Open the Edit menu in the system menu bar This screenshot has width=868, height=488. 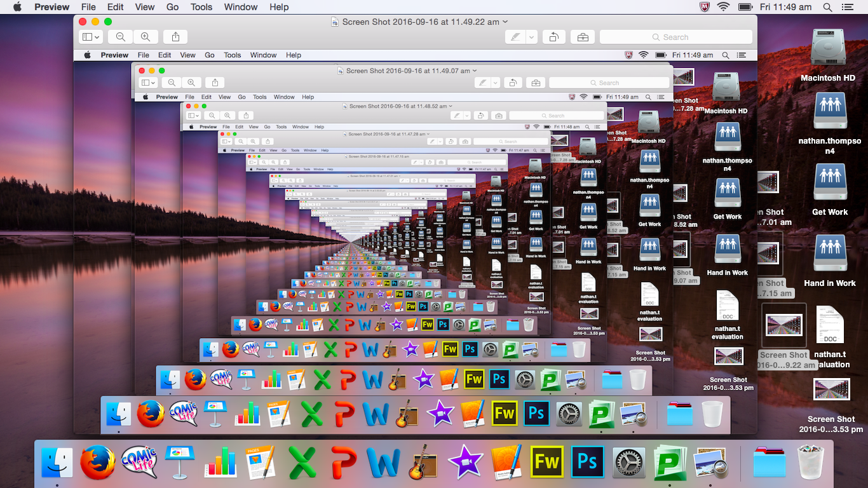[116, 7]
